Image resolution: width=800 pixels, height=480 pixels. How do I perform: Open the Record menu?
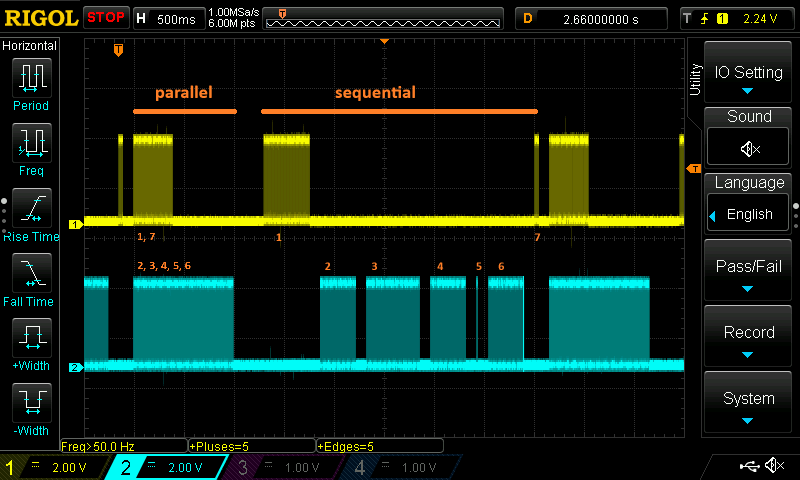click(x=749, y=338)
